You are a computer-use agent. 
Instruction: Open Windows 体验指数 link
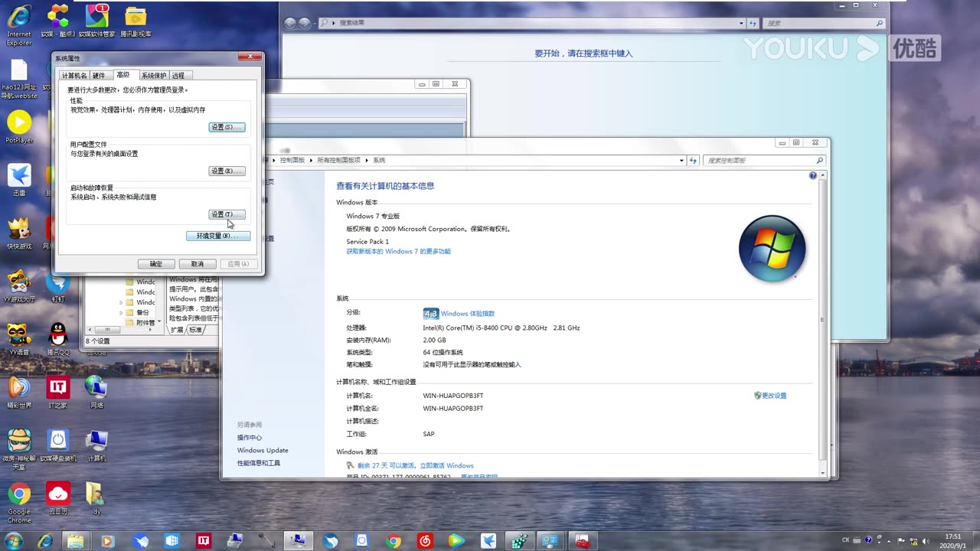pyautogui.click(x=468, y=314)
